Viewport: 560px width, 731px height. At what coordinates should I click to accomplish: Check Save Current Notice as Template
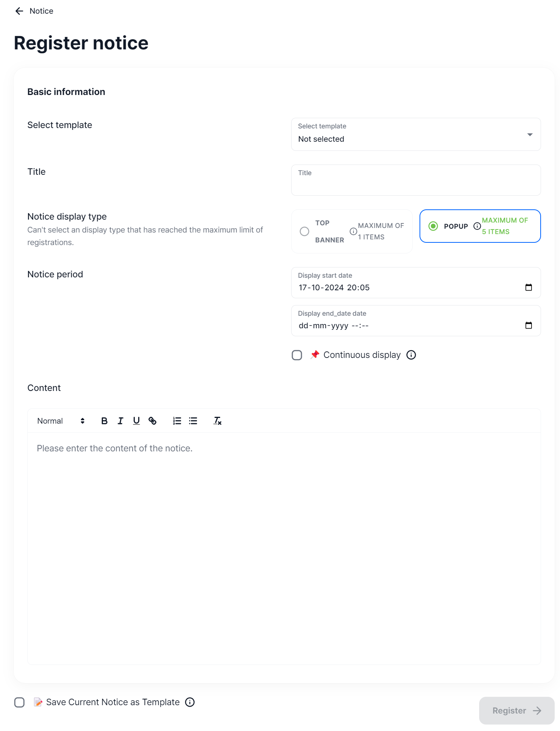(19, 703)
